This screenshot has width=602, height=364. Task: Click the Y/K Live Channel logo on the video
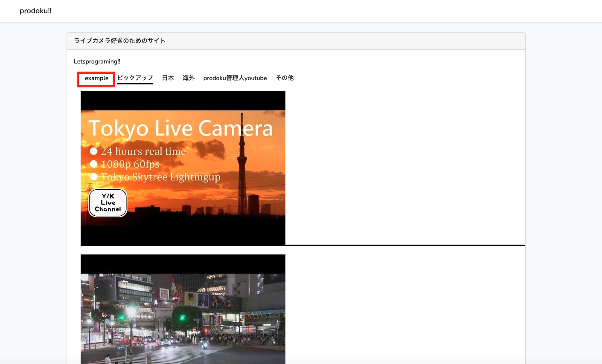point(107,203)
